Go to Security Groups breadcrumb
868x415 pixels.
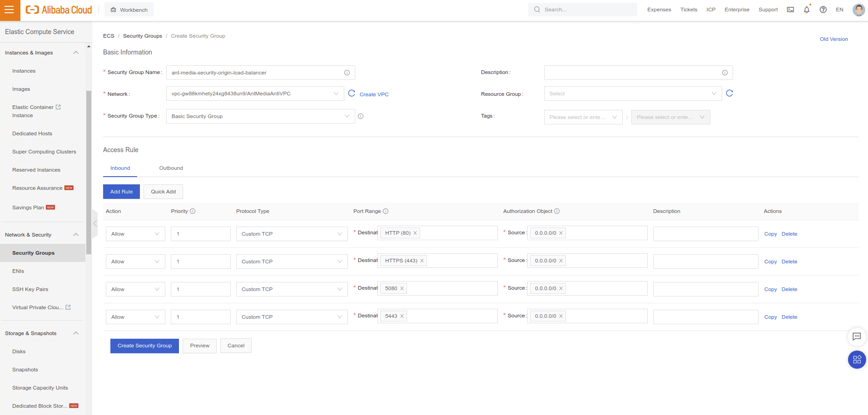click(142, 36)
